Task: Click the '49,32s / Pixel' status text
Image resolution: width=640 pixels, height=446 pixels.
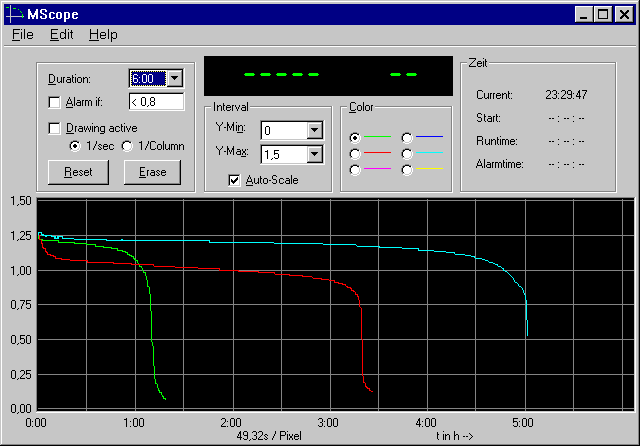Action: pyautogui.click(x=269, y=436)
